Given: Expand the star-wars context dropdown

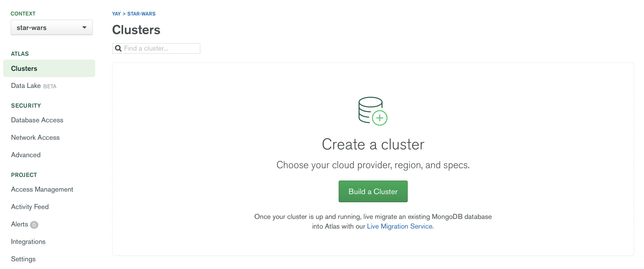Looking at the screenshot, I should pos(51,27).
